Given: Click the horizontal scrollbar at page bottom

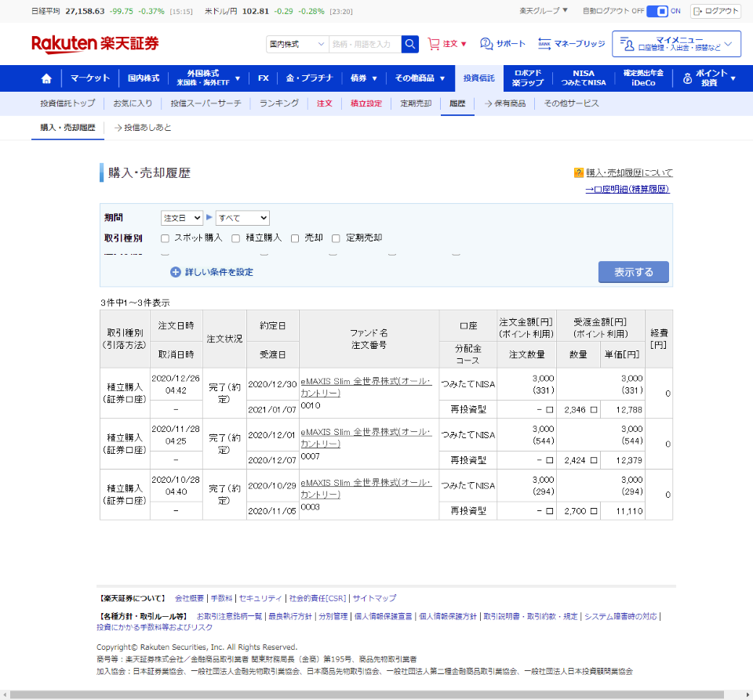Looking at the screenshot, I should (367, 695).
